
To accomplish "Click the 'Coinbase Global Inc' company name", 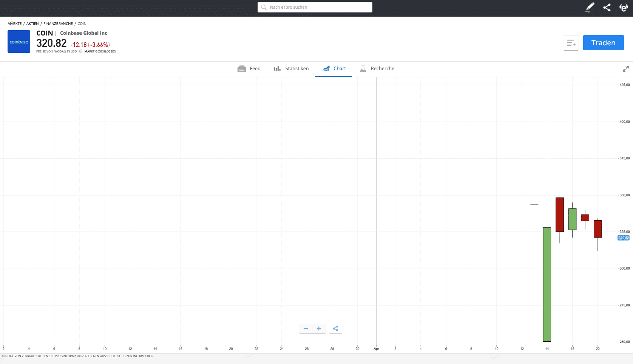I will [x=83, y=33].
